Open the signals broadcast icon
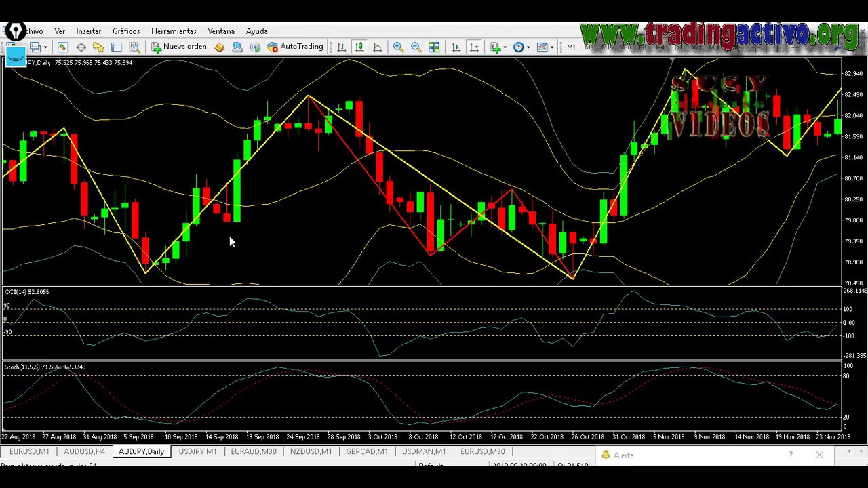The height and width of the screenshot is (488, 868). 255,47
